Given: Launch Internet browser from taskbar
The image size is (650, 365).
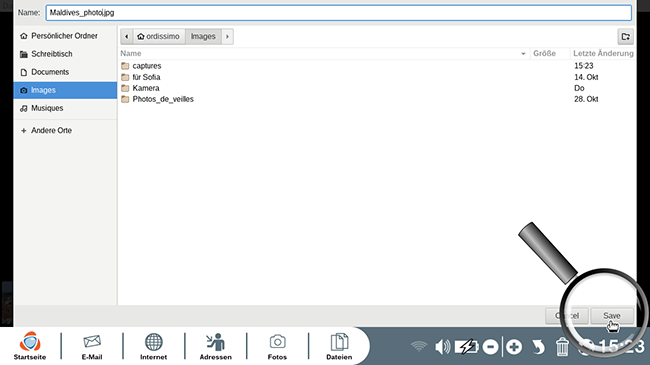Looking at the screenshot, I should point(153,346).
